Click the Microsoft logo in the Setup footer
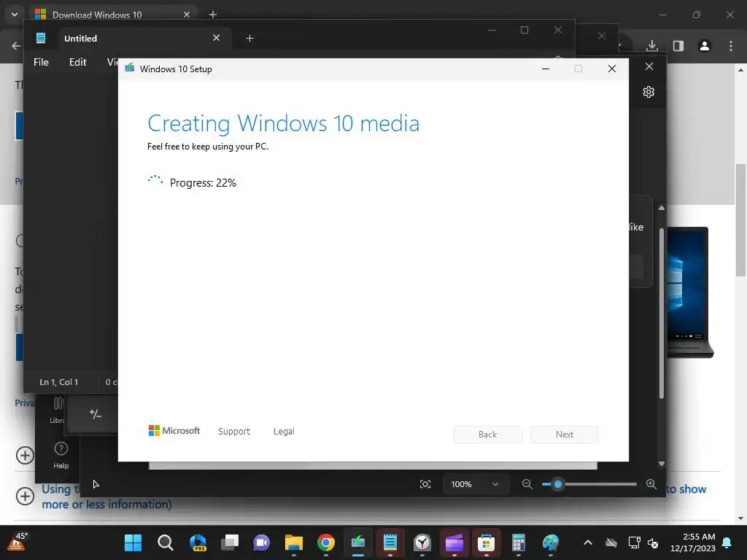Screen dimensions: 747x560 (x=174, y=430)
